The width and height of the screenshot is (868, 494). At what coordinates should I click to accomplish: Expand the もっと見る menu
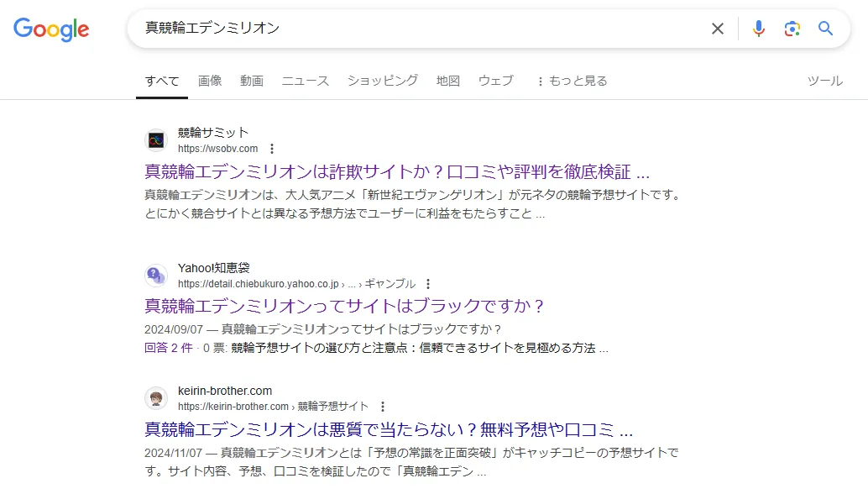[573, 81]
